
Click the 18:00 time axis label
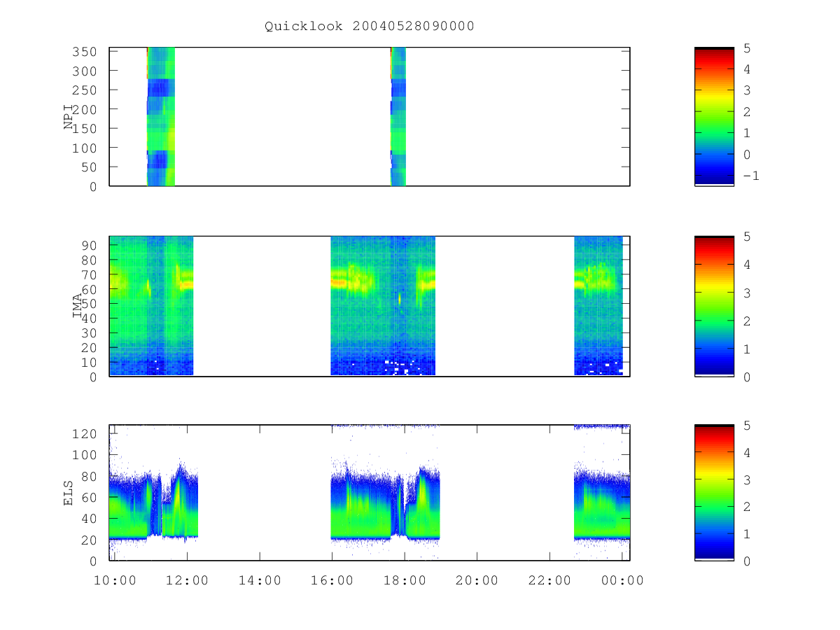405,580
